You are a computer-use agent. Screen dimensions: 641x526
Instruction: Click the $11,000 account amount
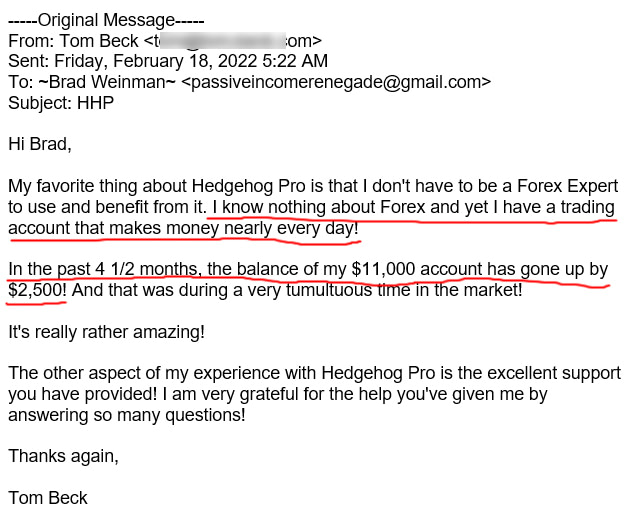[383, 270]
